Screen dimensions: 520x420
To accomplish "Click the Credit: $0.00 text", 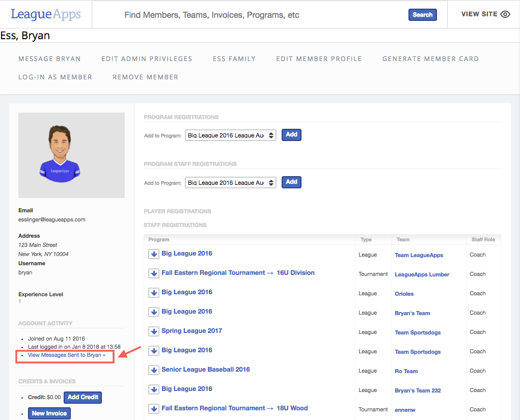I will (x=44, y=397).
